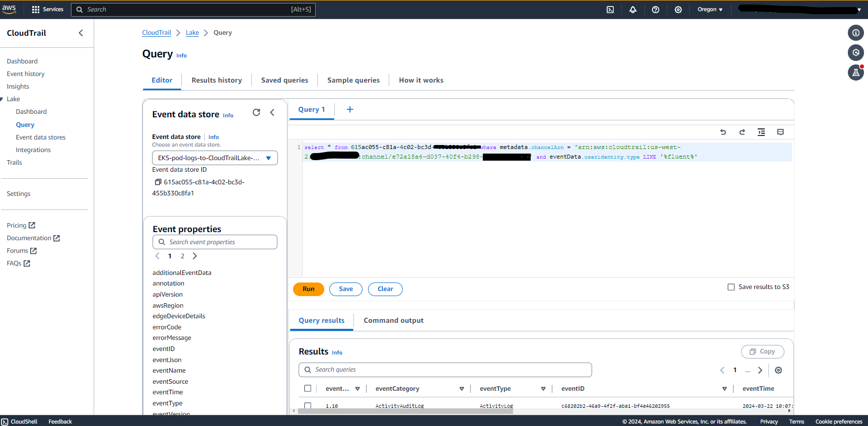Clear the query editor
This screenshot has height=426, width=868.
[x=385, y=289]
